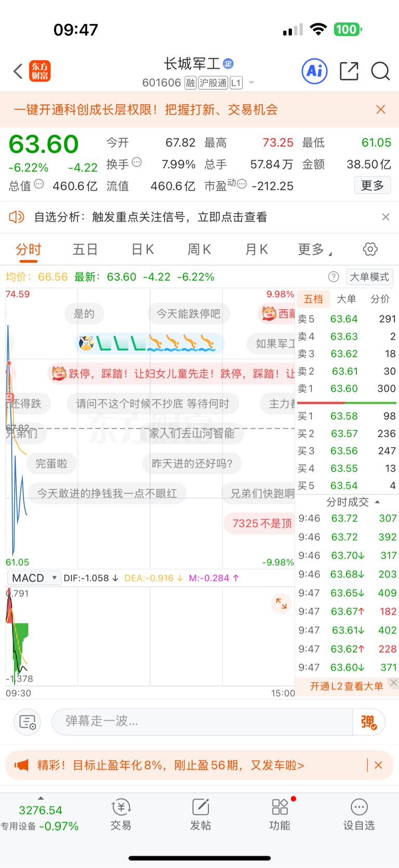Tap the 9:46 63.72 307 trade row
The image size is (399, 868).
click(347, 519)
